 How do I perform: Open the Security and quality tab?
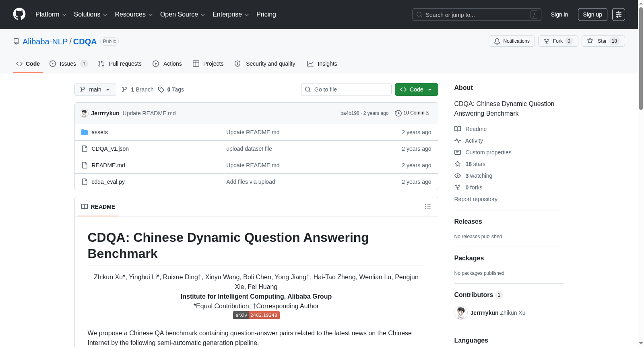point(265,64)
